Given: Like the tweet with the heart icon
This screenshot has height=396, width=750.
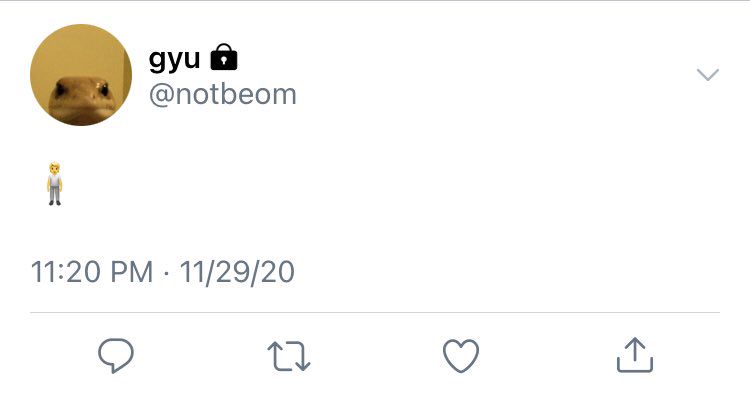Looking at the screenshot, I should (x=461, y=356).
